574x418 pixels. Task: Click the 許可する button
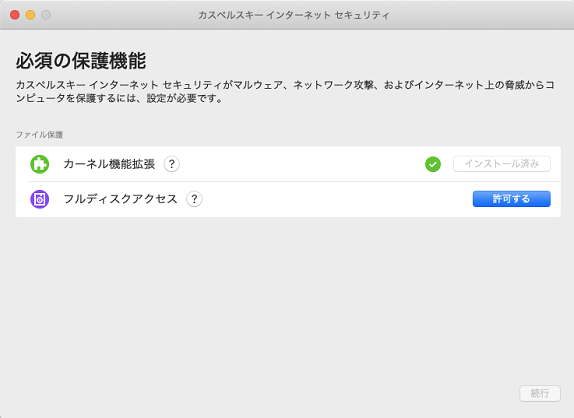[511, 199]
